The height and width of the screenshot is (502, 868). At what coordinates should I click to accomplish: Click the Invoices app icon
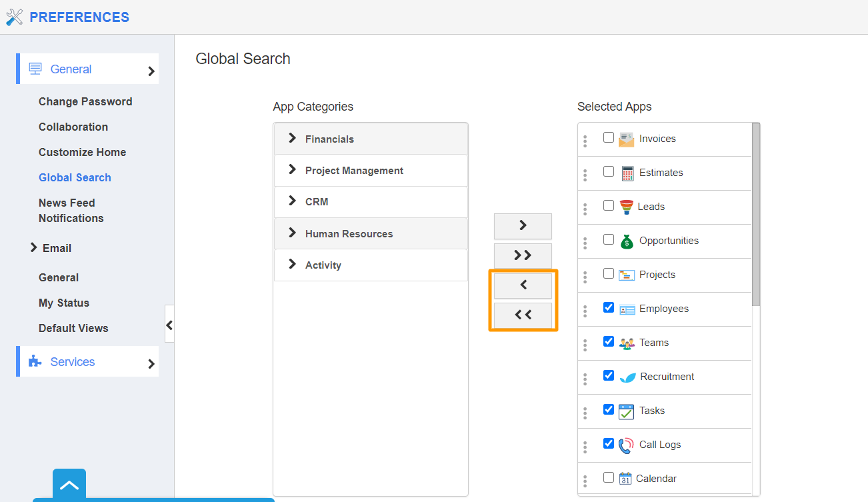pyautogui.click(x=626, y=139)
